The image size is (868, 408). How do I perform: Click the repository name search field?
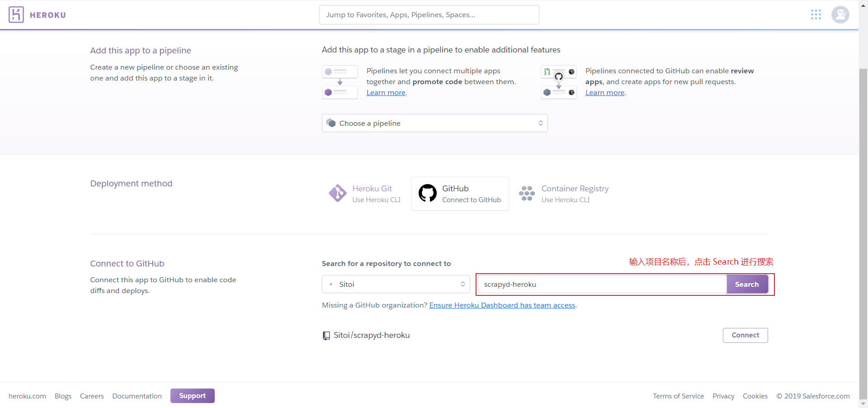click(x=602, y=285)
